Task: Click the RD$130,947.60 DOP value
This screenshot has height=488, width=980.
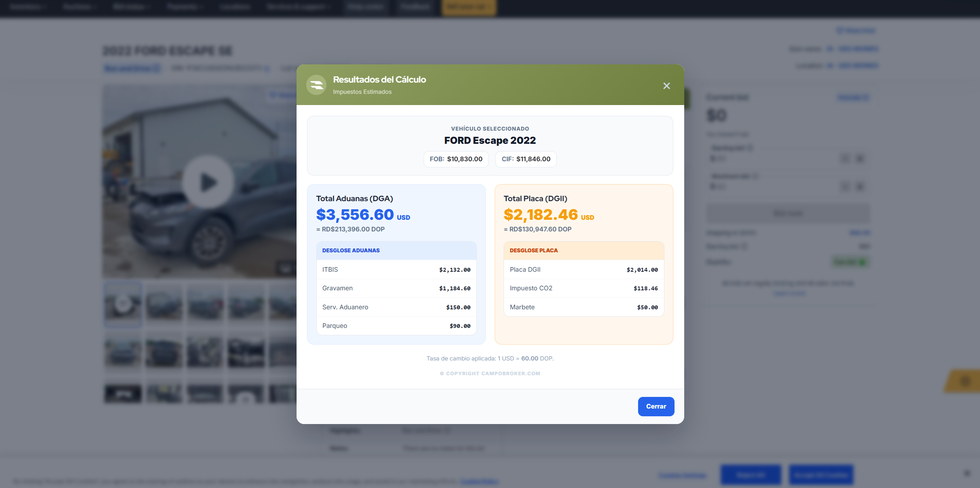Action: [x=537, y=229]
